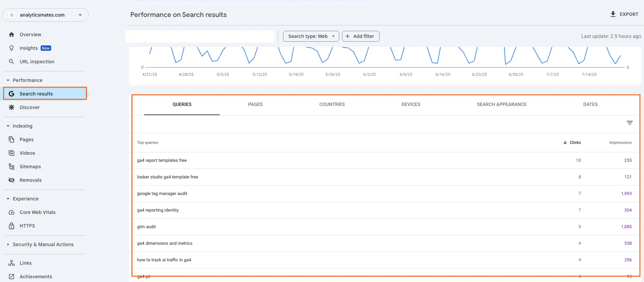This screenshot has height=282, width=644.
Task: Collapse the Indexing section
Action: tap(8, 126)
